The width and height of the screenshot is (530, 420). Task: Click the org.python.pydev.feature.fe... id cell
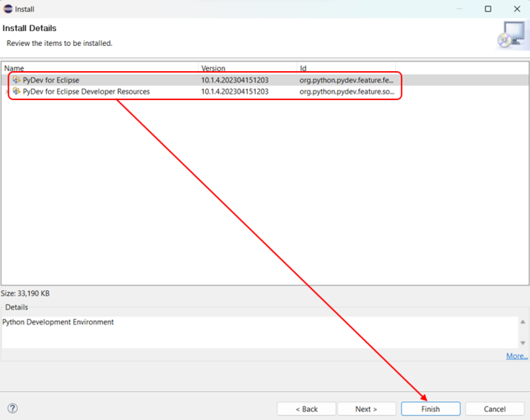click(x=346, y=80)
